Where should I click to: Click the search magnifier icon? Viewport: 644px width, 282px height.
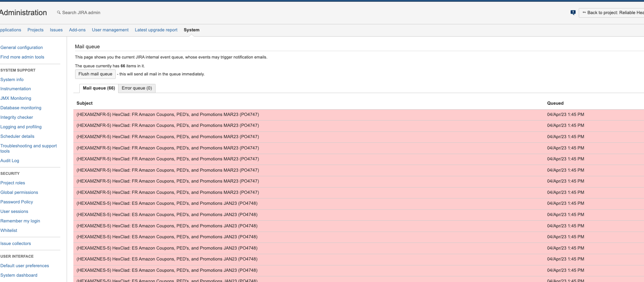pos(59,12)
